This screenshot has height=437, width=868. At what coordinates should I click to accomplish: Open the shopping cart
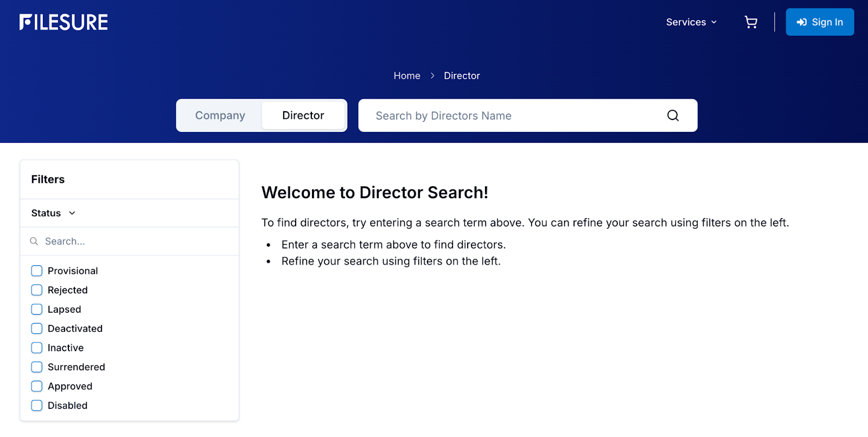point(751,22)
